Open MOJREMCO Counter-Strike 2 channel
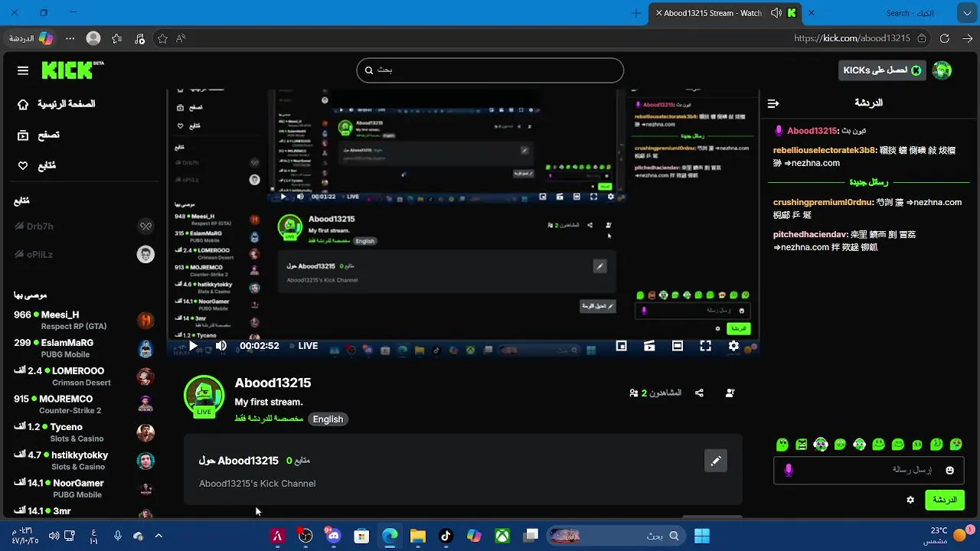 84,404
